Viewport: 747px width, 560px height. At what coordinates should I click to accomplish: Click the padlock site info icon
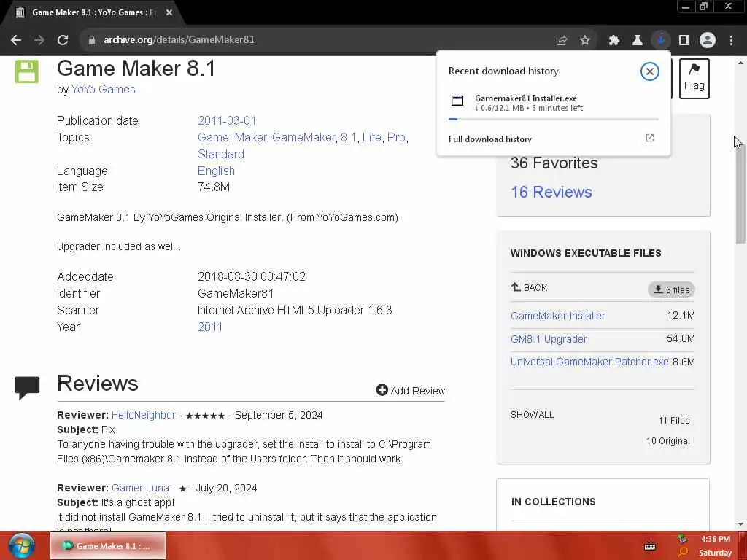92,40
